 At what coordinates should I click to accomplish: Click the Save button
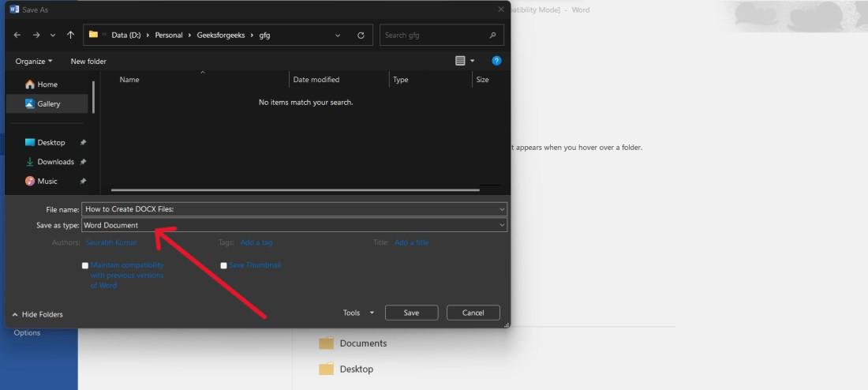[x=411, y=313]
